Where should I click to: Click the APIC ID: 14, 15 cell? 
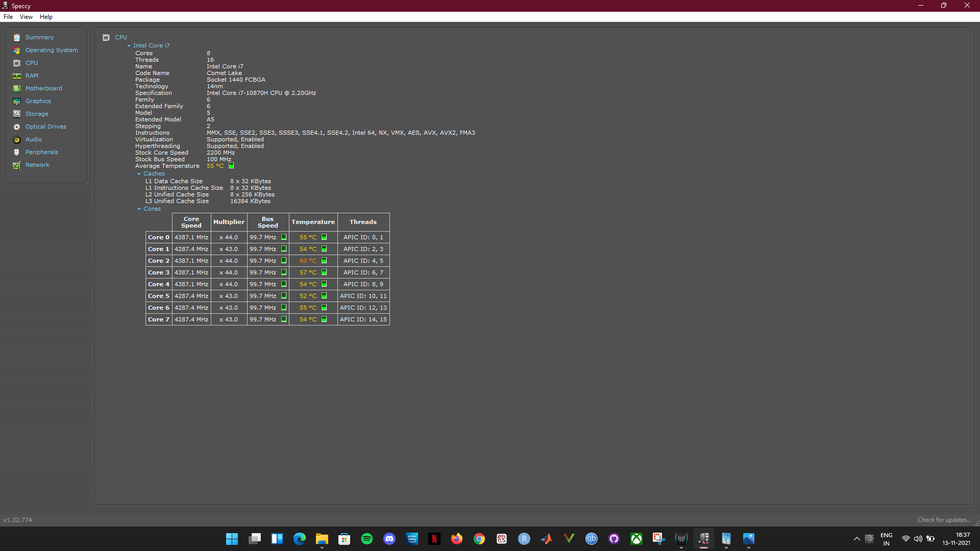pos(363,319)
